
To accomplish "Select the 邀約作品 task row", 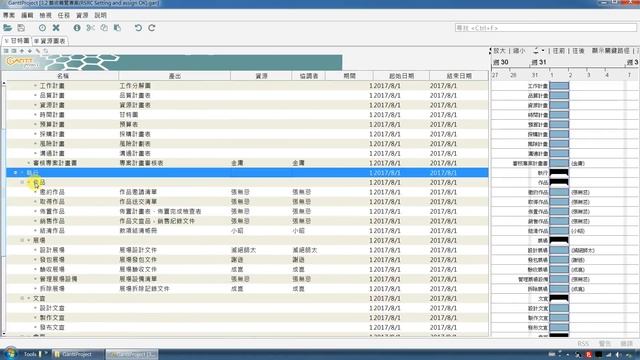I will [x=247, y=192].
